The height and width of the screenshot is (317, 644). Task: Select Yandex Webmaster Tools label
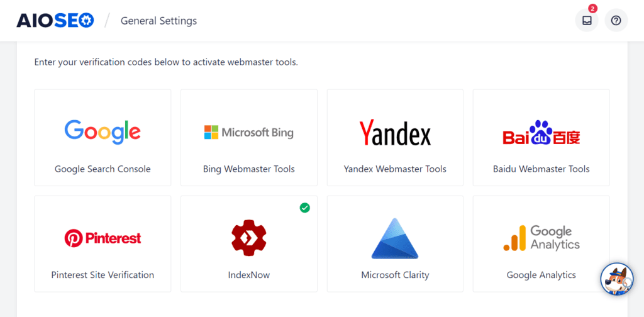[395, 169]
